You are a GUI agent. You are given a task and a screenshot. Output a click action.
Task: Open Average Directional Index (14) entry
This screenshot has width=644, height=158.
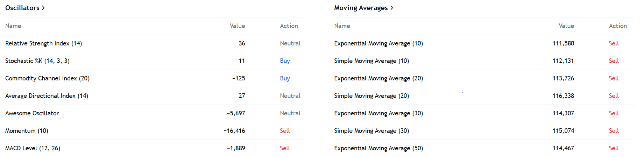pos(47,96)
